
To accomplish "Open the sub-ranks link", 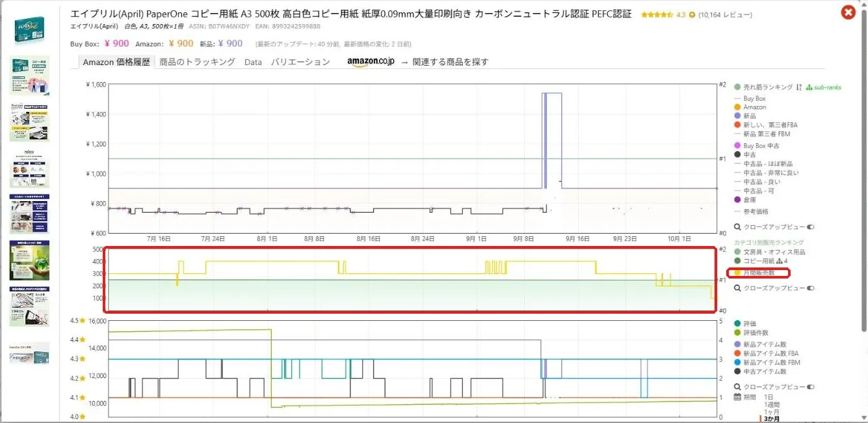I will [823, 87].
